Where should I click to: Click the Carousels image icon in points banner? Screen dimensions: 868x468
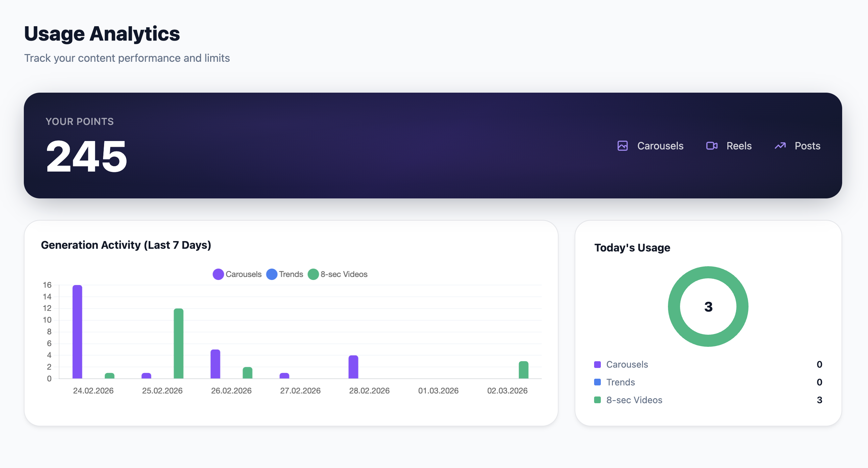tap(622, 146)
